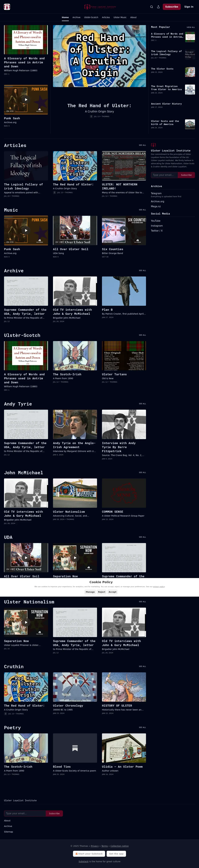Play Separation Now under Ulster Nationalism
This screenshot has height=868, width=199.
pyautogui.click(x=26, y=622)
